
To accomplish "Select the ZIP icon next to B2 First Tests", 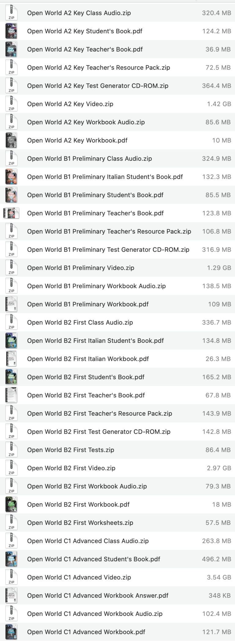I will tap(11, 450).
